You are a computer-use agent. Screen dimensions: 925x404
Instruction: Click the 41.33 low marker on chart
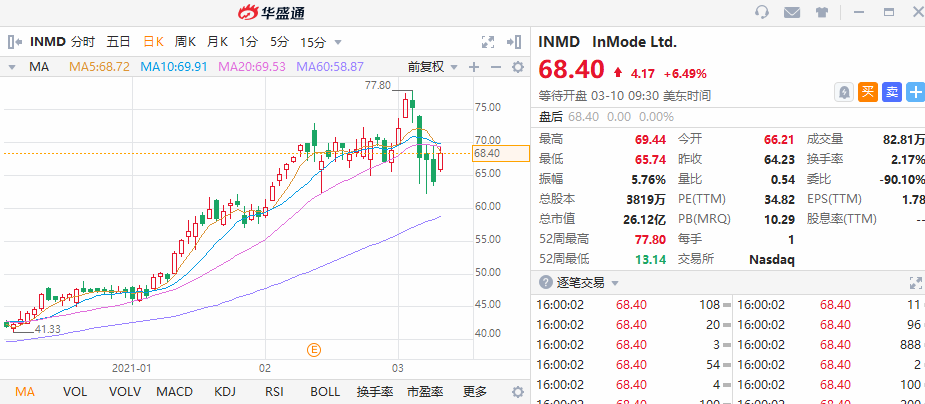click(x=48, y=330)
